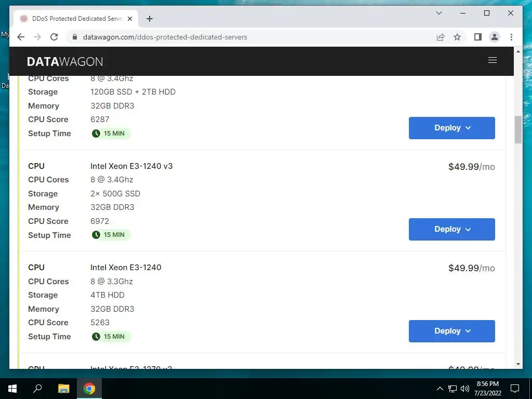Open the taskbar clock and date
Image resolution: width=532 pixels, height=399 pixels.
[487, 389]
